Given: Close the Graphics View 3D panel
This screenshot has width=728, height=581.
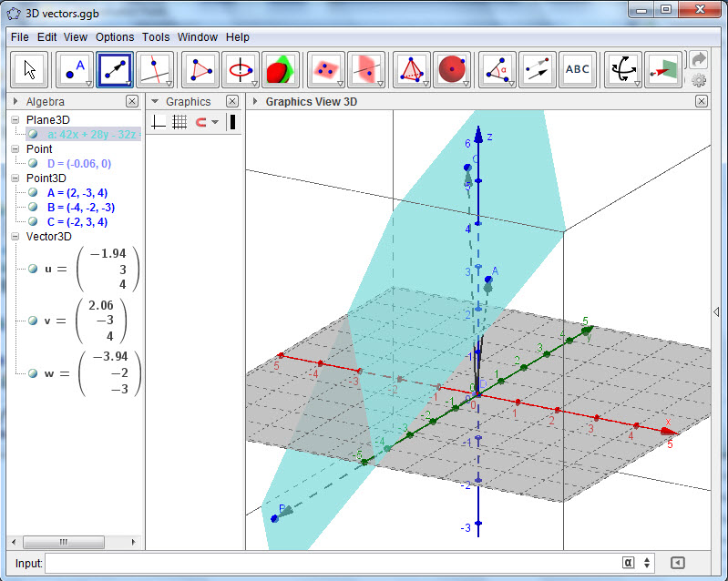Looking at the screenshot, I should coord(702,101).
